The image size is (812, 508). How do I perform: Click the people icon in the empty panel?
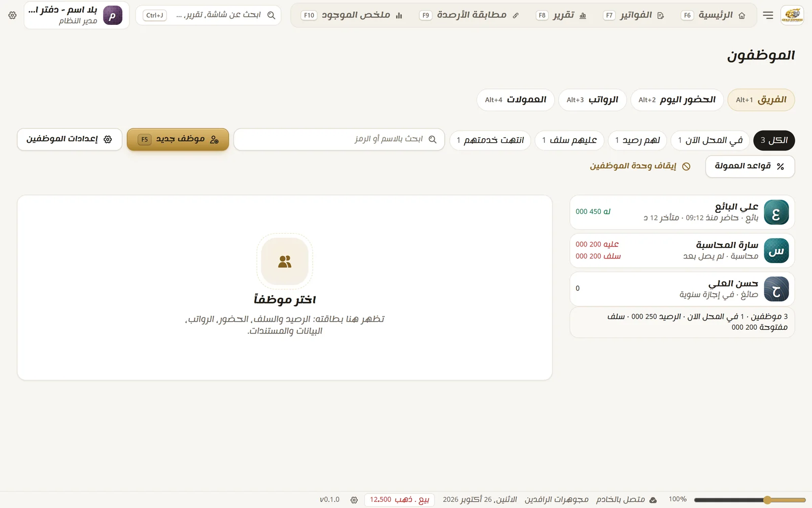pyautogui.click(x=285, y=262)
